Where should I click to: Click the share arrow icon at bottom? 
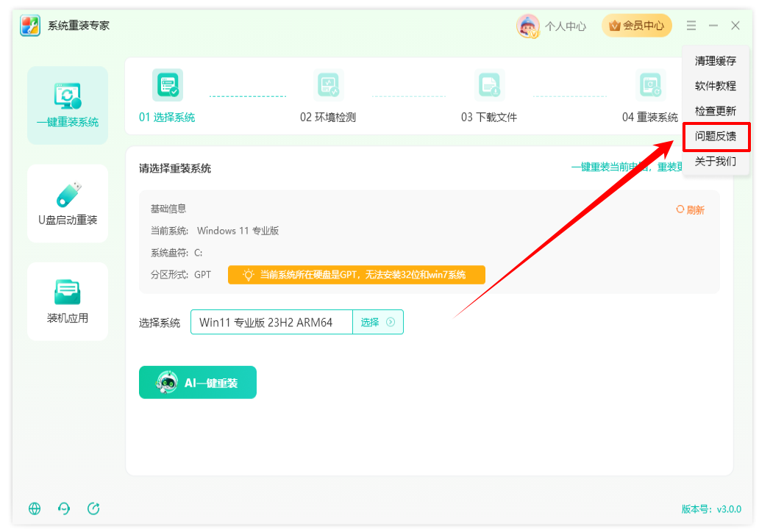click(93, 508)
